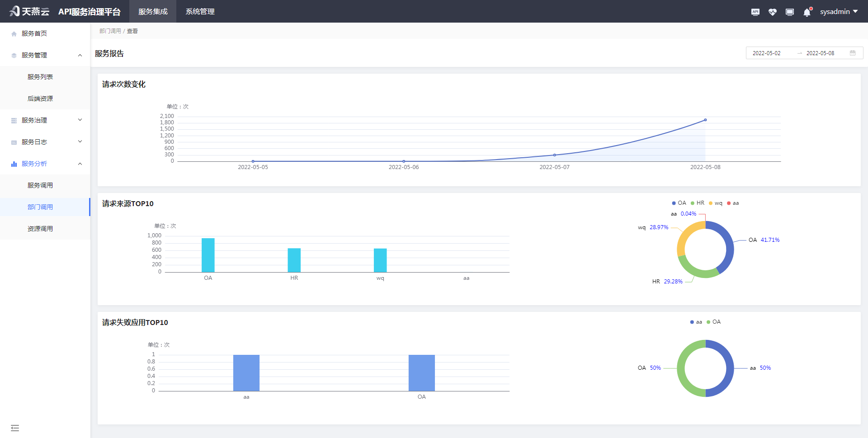Click the API monitor icon in header
Image resolution: width=868 pixels, height=438 pixels.
tap(755, 12)
